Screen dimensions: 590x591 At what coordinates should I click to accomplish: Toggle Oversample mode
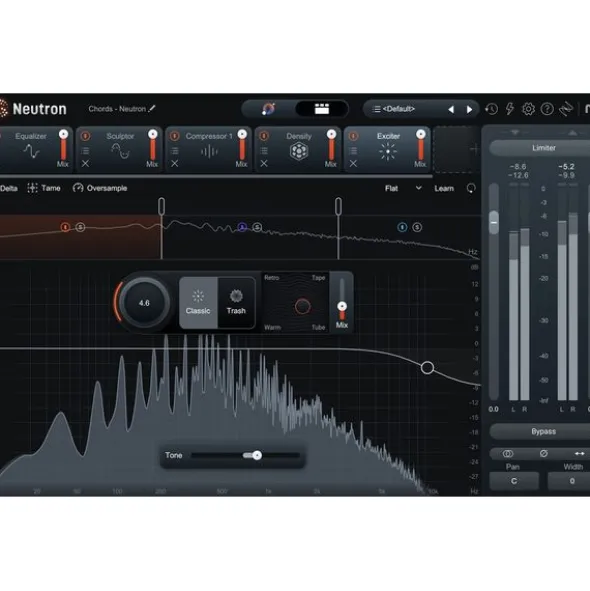(100, 188)
